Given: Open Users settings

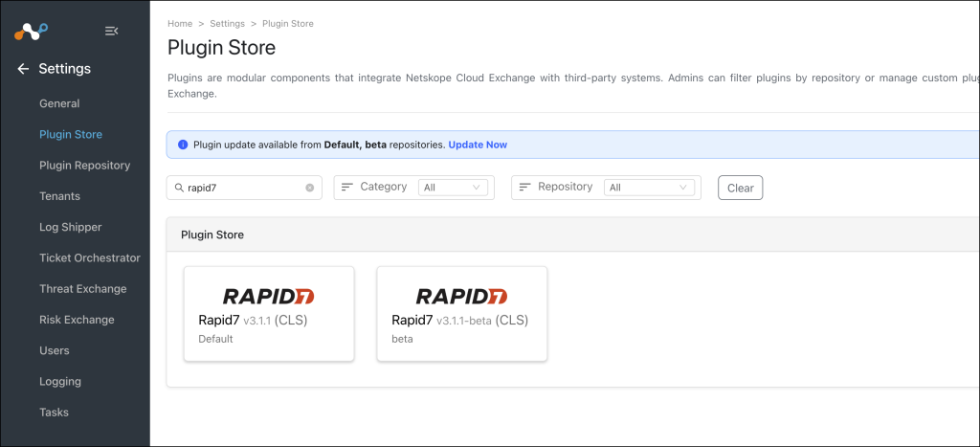Looking at the screenshot, I should 55,350.
